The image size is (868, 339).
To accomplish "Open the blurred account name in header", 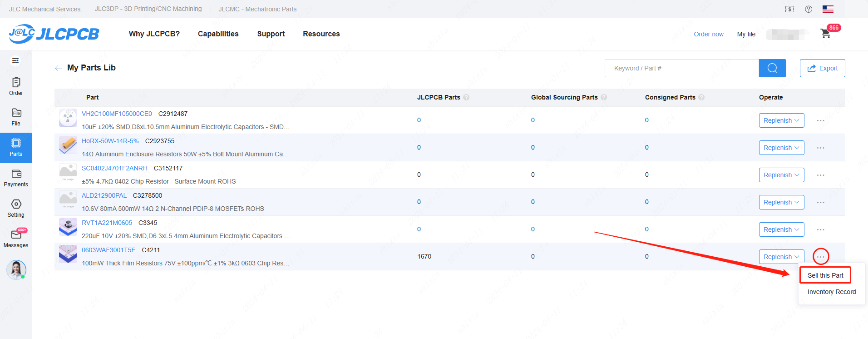I will click(788, 34).
